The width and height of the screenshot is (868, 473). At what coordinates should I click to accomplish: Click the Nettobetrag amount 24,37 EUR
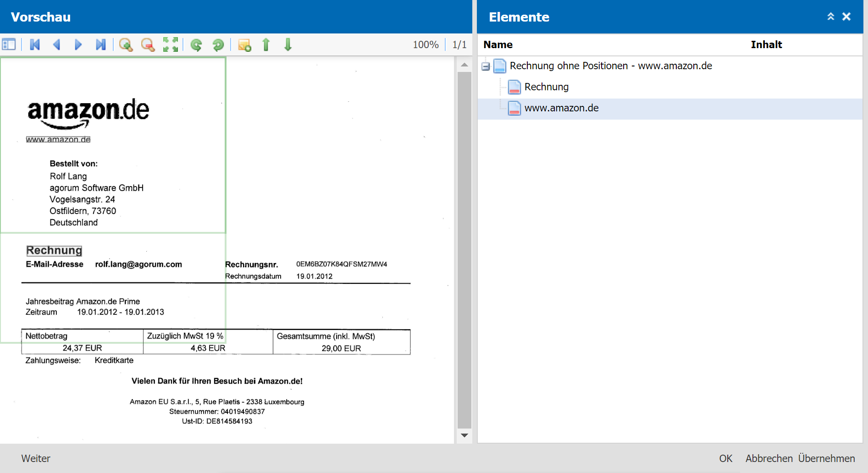[x=82, y=348]
